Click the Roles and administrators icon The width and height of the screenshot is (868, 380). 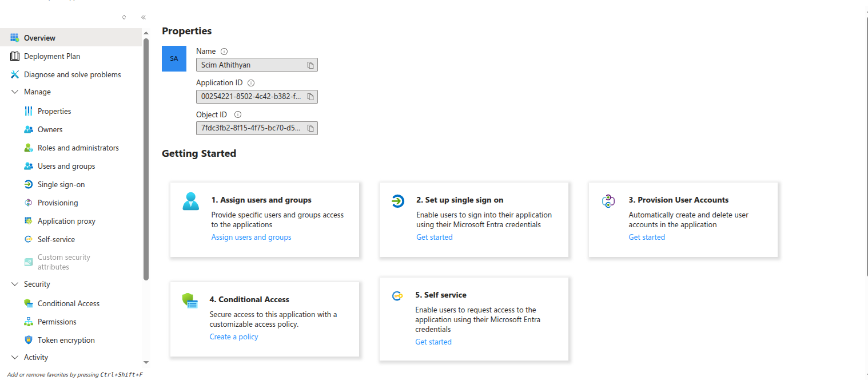point(29,148)
